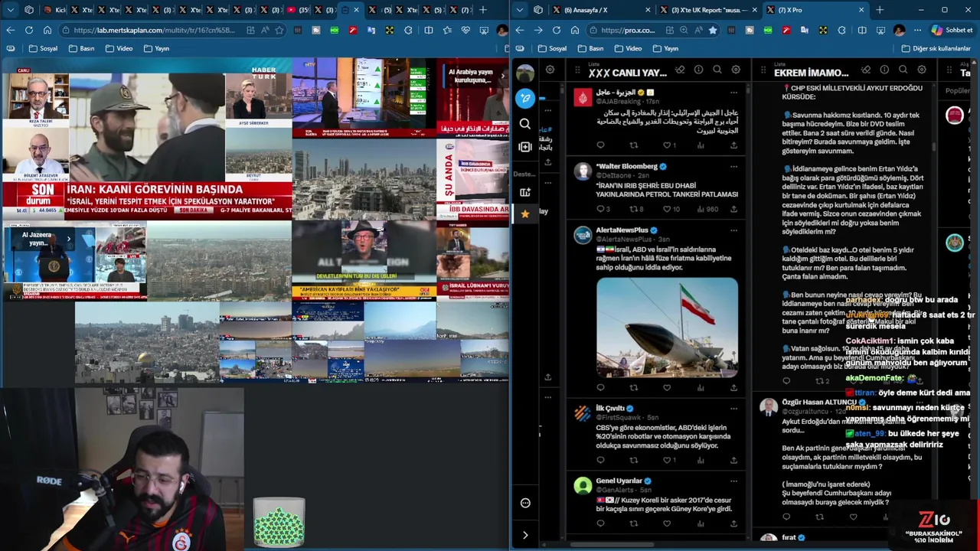Open browser menu in right window

917,30
